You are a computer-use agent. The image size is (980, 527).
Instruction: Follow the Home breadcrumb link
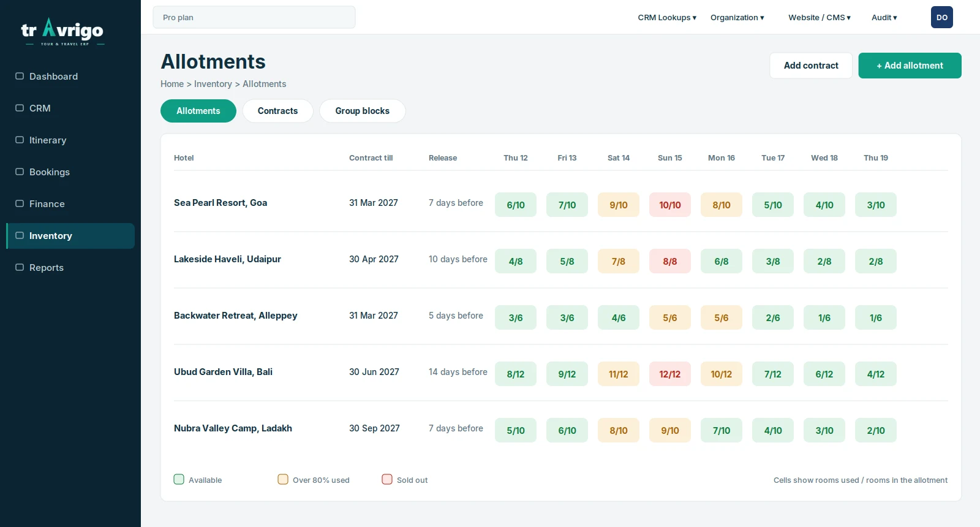coord(172,84)
